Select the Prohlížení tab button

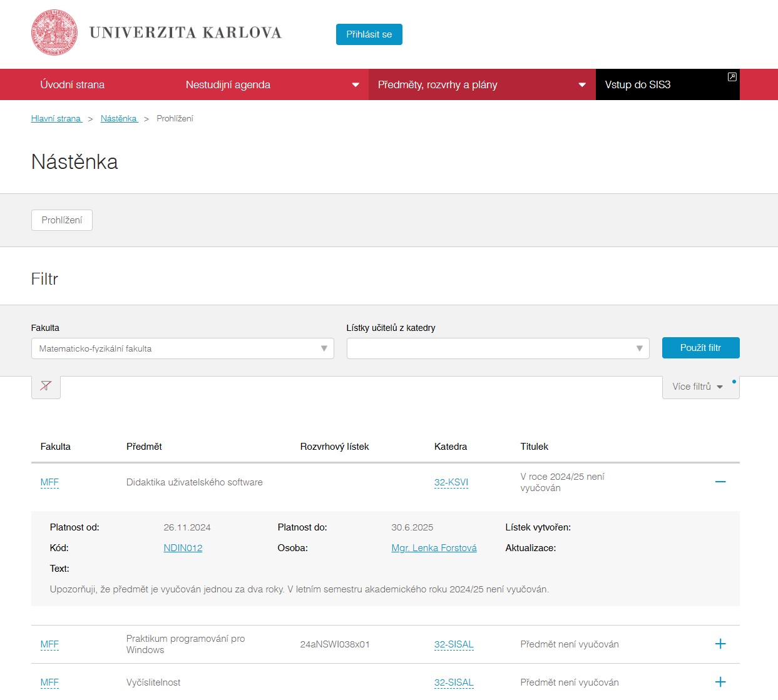[x=62, y=220]
